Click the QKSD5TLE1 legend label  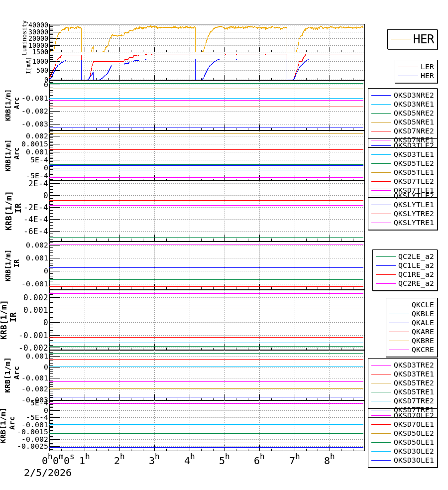coord(414,172)
